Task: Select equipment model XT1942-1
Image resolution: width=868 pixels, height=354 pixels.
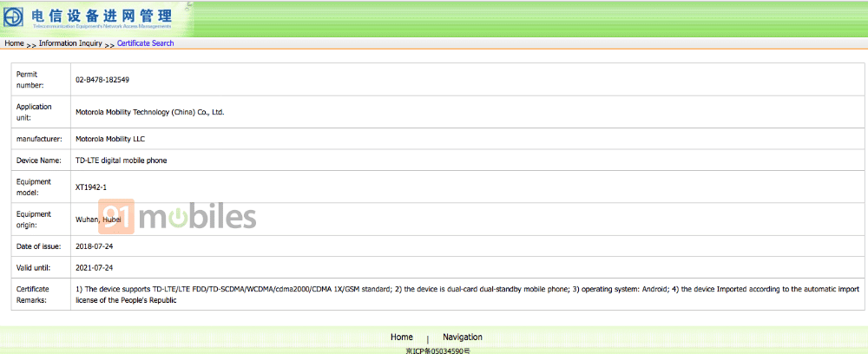Action: [91, 187]
